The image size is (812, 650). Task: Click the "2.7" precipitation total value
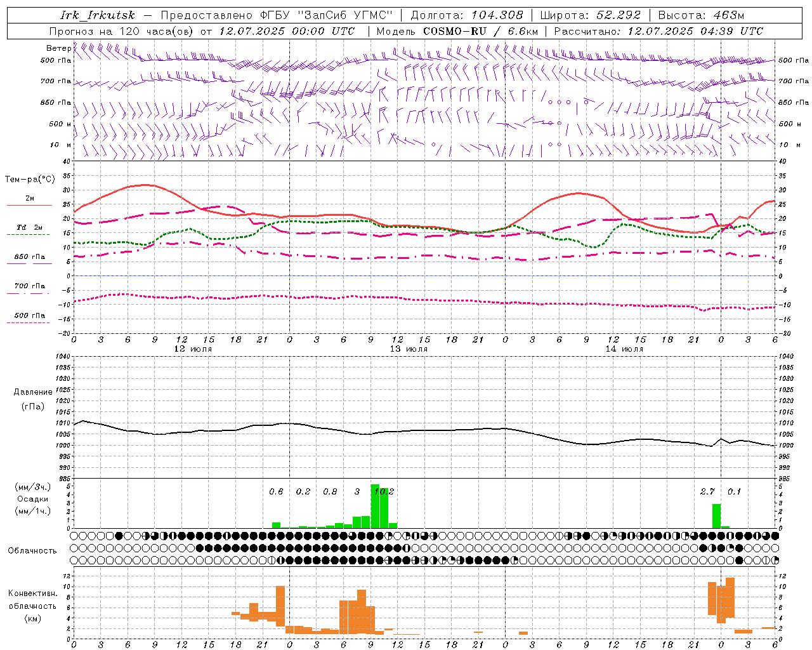tap(707, 491)
